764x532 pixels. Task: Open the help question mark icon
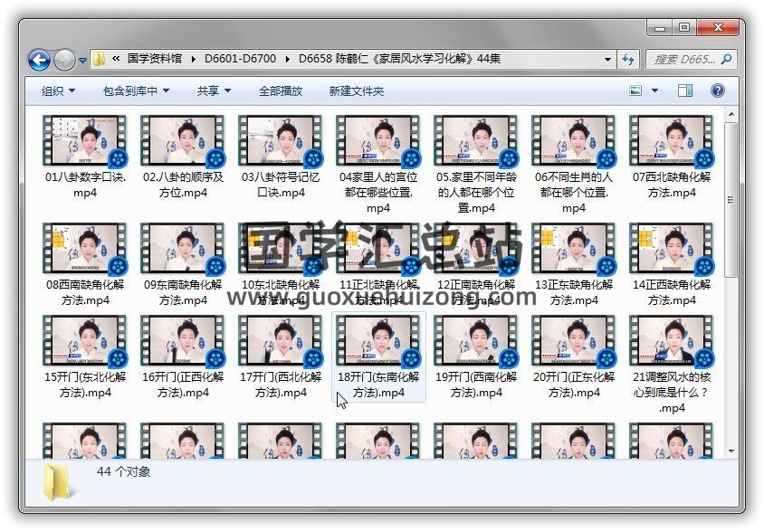coord(718,90)
